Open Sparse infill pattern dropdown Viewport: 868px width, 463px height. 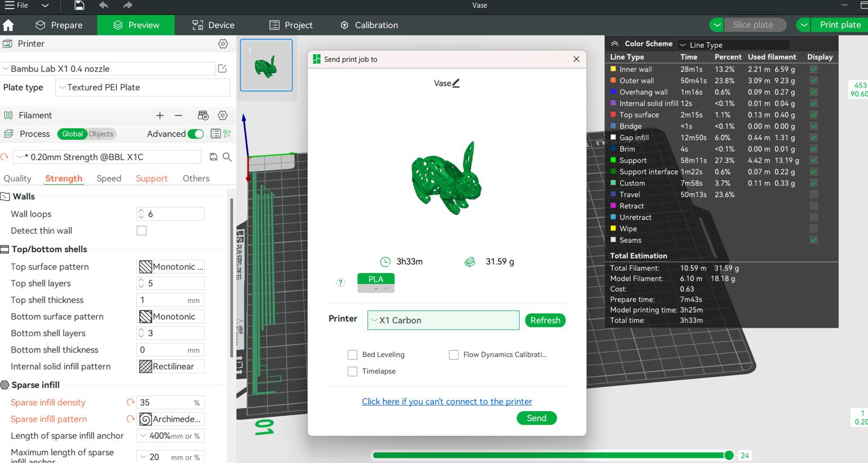[x=170, y=419]
